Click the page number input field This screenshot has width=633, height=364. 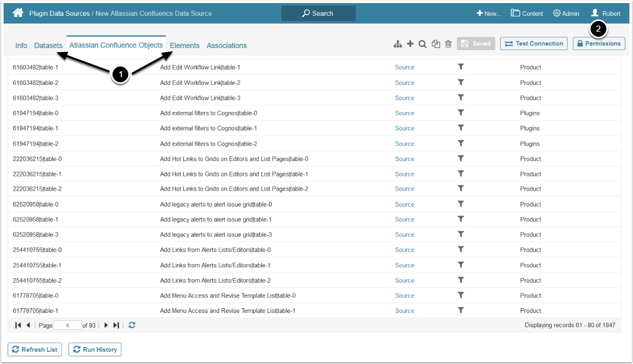67,325
